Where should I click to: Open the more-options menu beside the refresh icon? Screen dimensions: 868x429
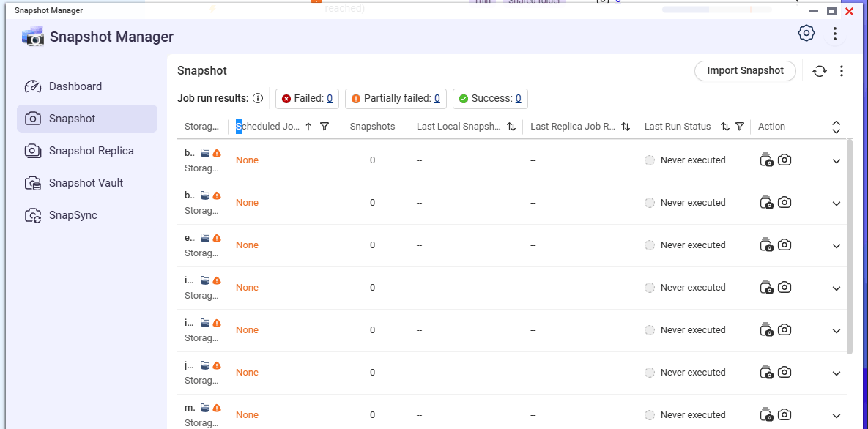click(842, 71)
